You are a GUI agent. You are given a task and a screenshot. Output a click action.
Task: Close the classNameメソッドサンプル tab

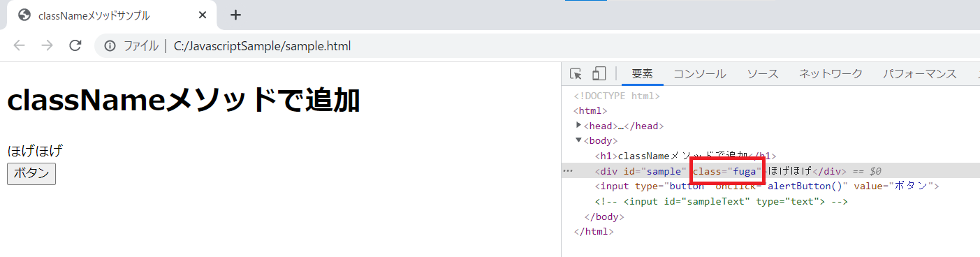tap(203, 15)
